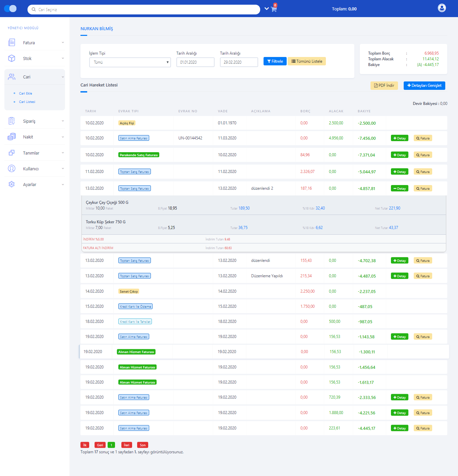Expand the Ayarlar menu chevron

[63, 184]
